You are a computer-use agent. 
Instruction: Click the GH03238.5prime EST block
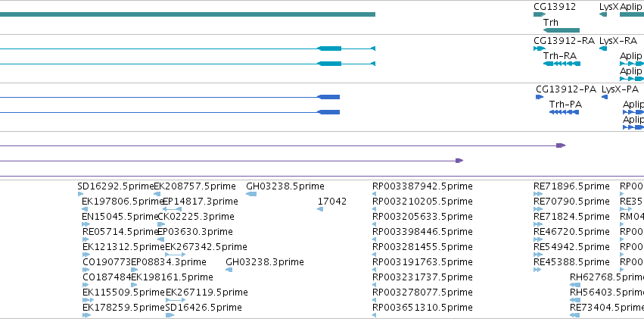pyautogui.click(x=251, y=194)
